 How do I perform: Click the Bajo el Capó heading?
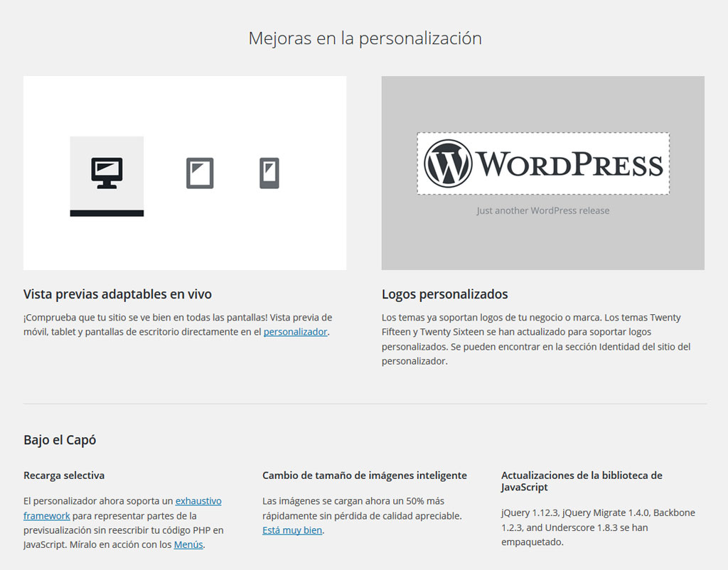pyautogui.click(x=60, y=440)
